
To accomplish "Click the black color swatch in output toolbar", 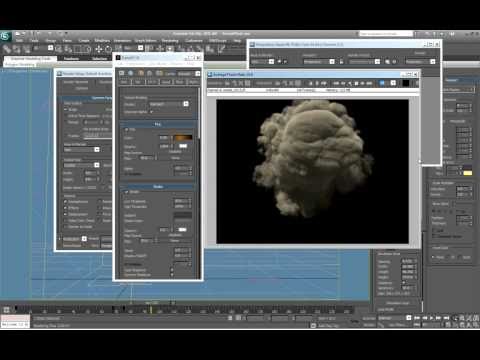I will [406, 83].
